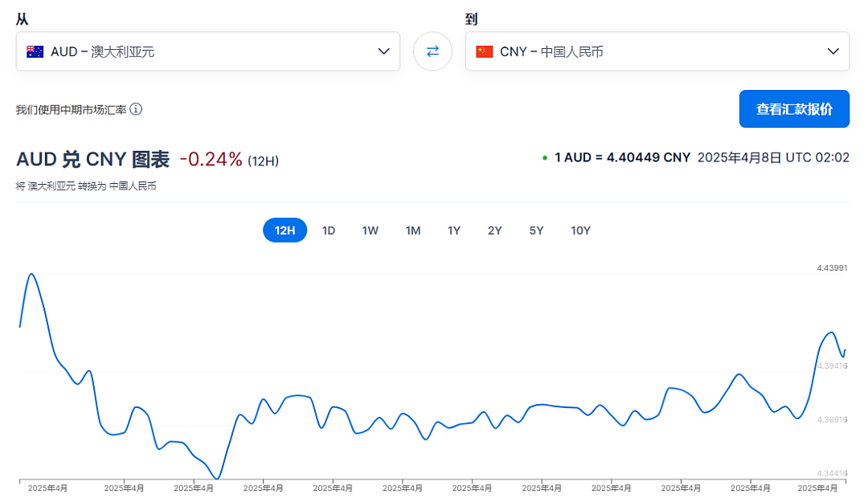Click the green live rate indicator dot
The width and height of the screenshot is (868, 502).
545,158
